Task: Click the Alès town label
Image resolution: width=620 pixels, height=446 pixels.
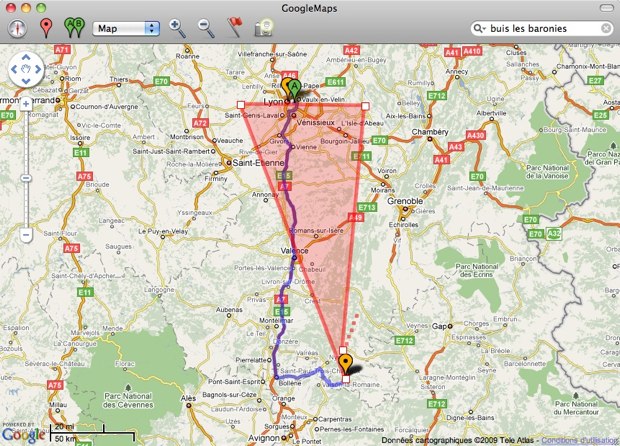Action: pyautogui.click(x=188, y=398)
